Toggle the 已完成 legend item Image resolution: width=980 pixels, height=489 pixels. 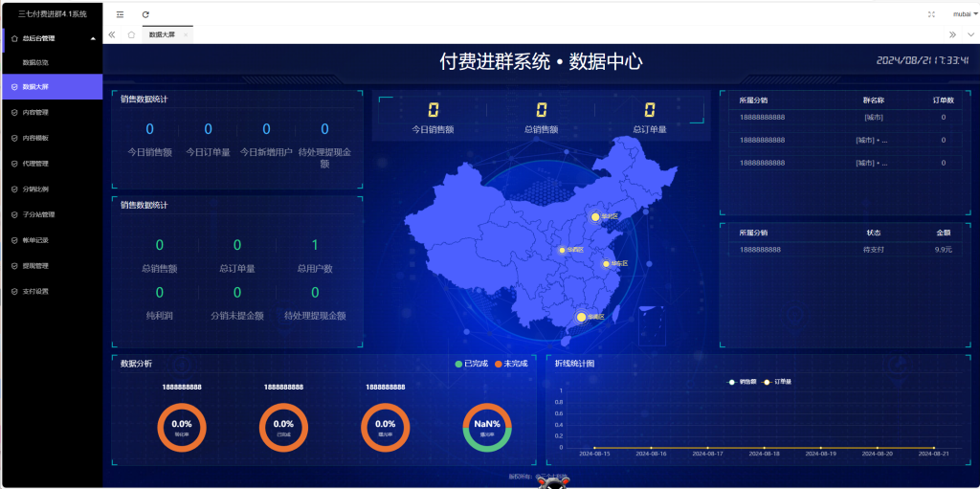(x=472, y=364)
